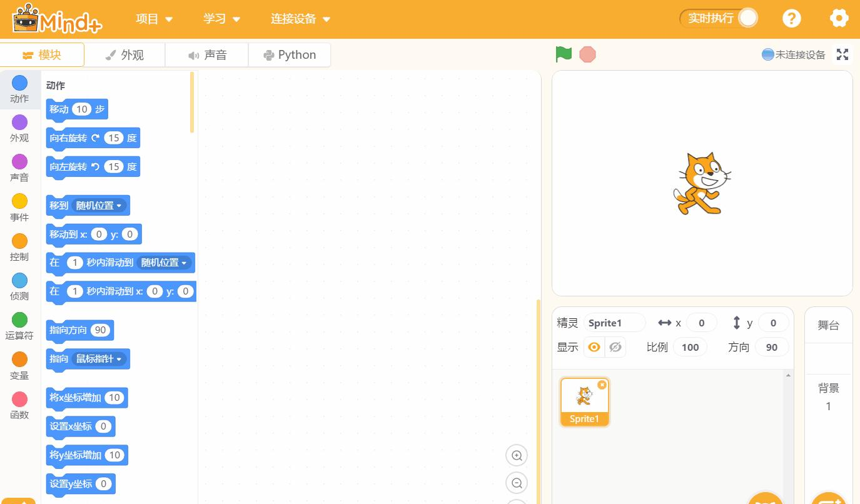This screenshot has height=504, width=860.
Task: Select the 动作 motion category
Action: [19, 89]
